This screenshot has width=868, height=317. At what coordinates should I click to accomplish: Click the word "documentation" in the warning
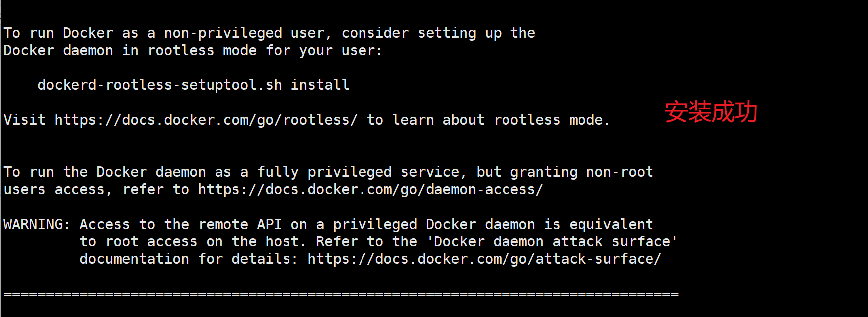tap(134, 259)
